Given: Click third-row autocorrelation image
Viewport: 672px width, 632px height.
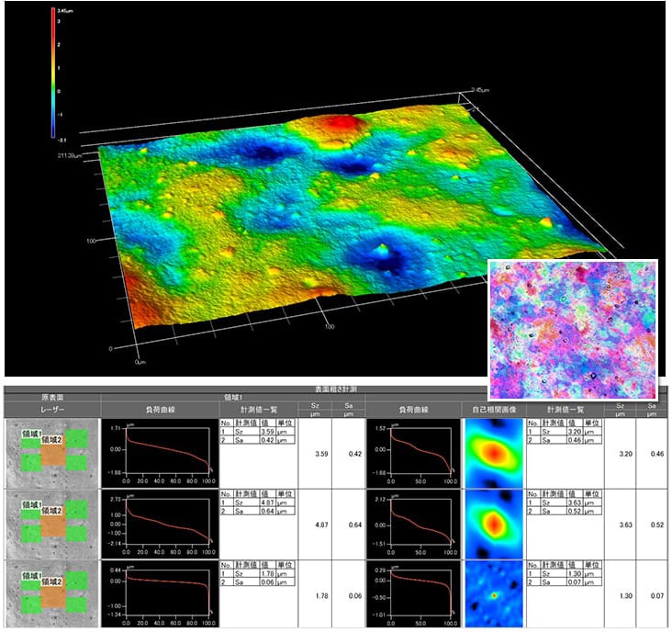Looking at the screenshot, I should (x=494, y=595).
